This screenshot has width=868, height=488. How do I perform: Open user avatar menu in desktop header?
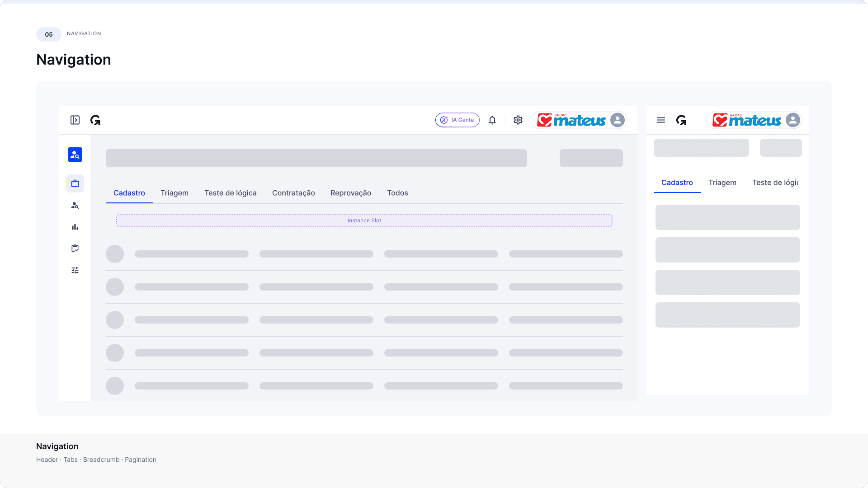[618, 120]
